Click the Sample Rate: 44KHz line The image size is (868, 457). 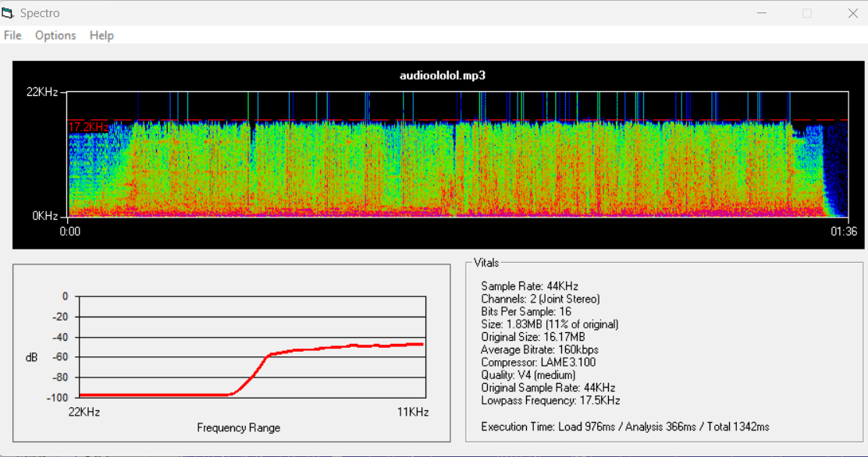(530, 286)
